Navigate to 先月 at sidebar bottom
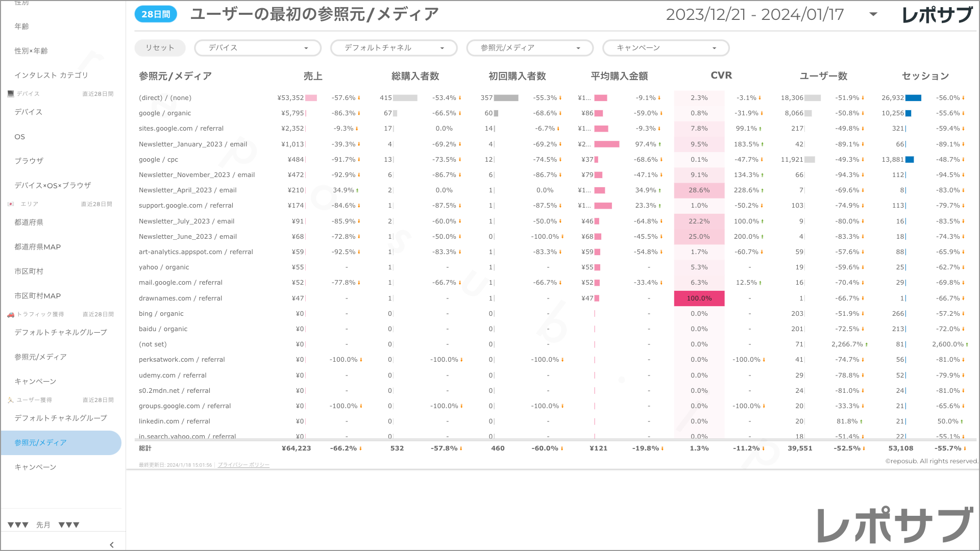The image size is (980, 551). [43, 525]
